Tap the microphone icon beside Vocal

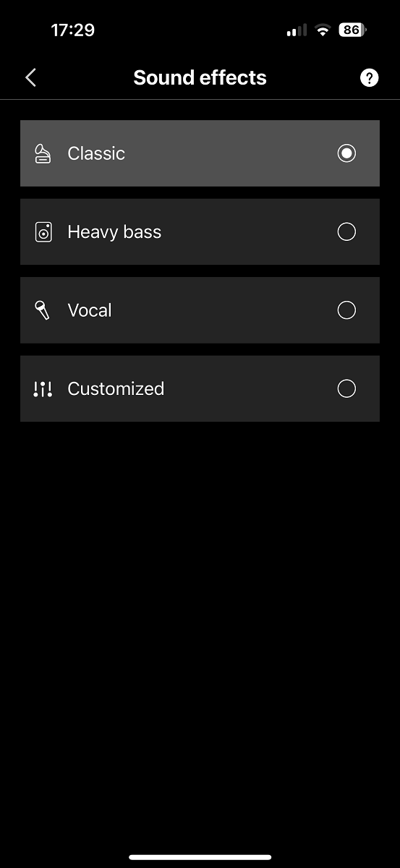tap(43, 310)
